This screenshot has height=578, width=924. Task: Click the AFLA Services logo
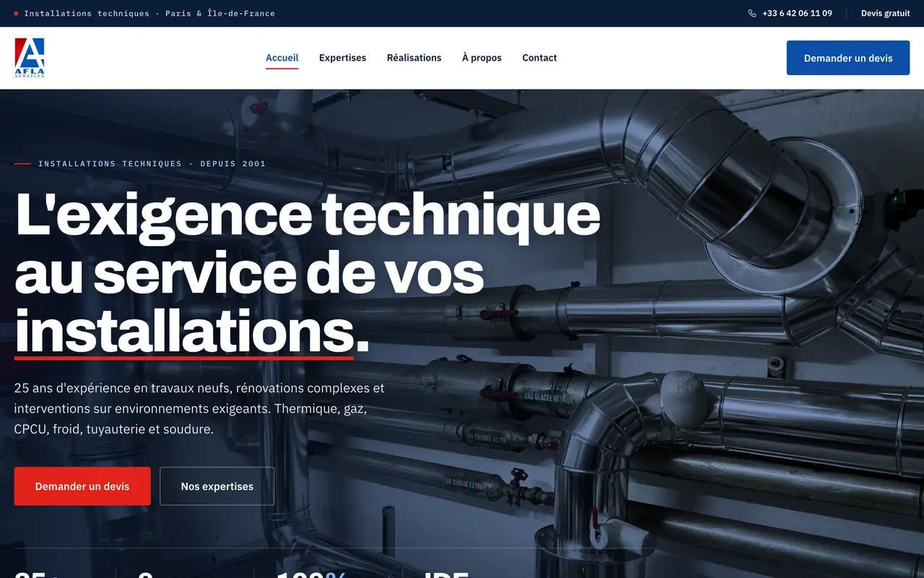pos(30,58)
